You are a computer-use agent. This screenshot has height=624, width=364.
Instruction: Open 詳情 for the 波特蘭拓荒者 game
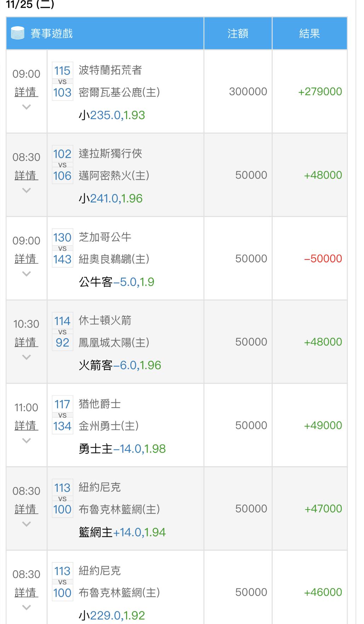point(26,92)
